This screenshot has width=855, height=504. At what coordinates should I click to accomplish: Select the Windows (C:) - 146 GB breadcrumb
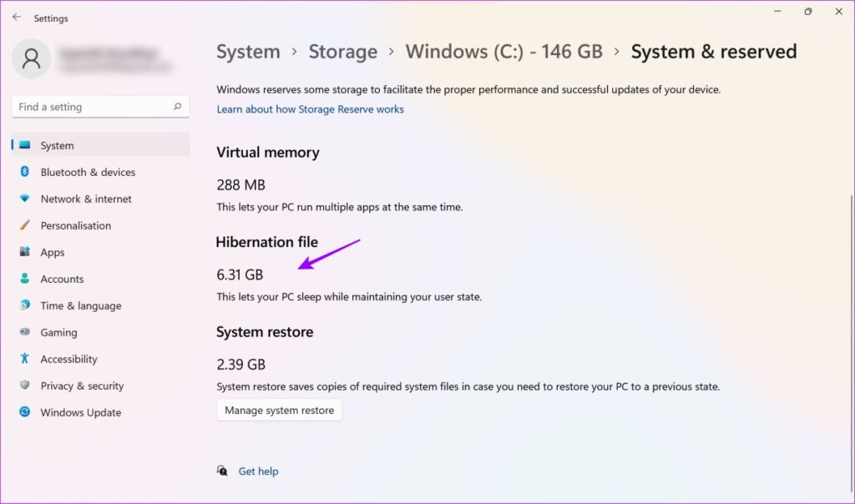point(503,52)
